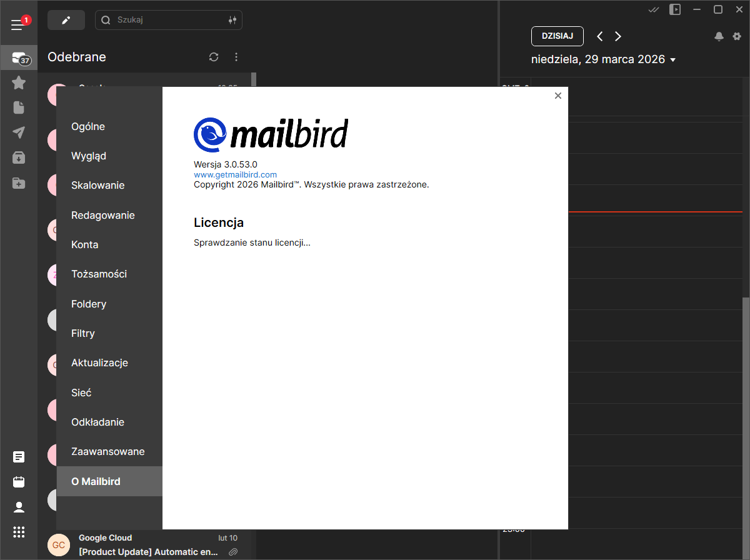Switch to the Konta settings tab
This screenshot has height=560, width=750.
pyautogui.click(x=109, y=244)
